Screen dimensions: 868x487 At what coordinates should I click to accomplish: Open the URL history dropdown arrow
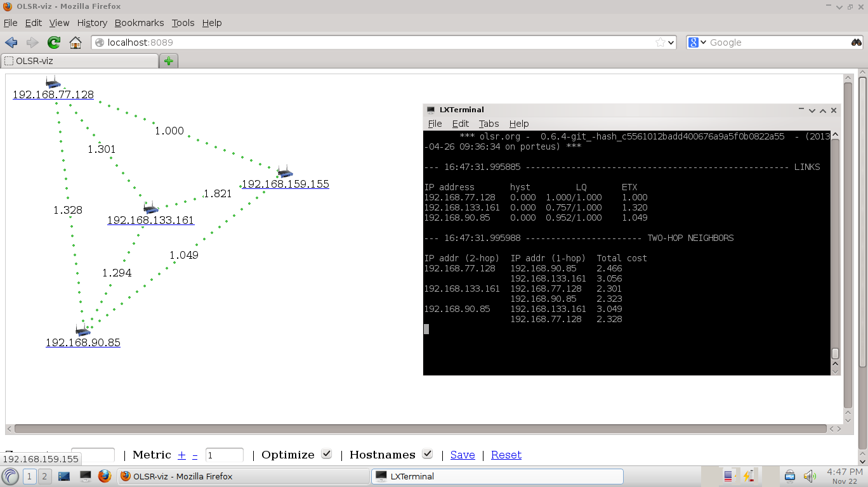coord(672,42)
